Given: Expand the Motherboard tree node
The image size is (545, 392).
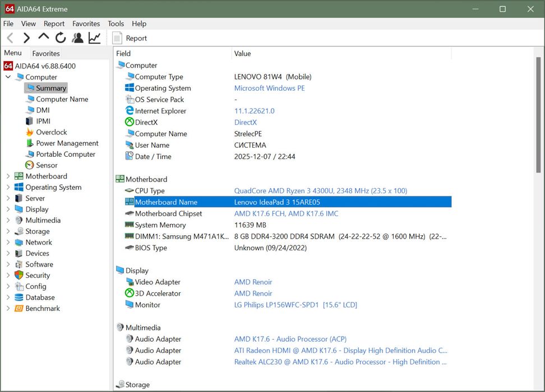Looking at the screenshot, I should (8, 176).
